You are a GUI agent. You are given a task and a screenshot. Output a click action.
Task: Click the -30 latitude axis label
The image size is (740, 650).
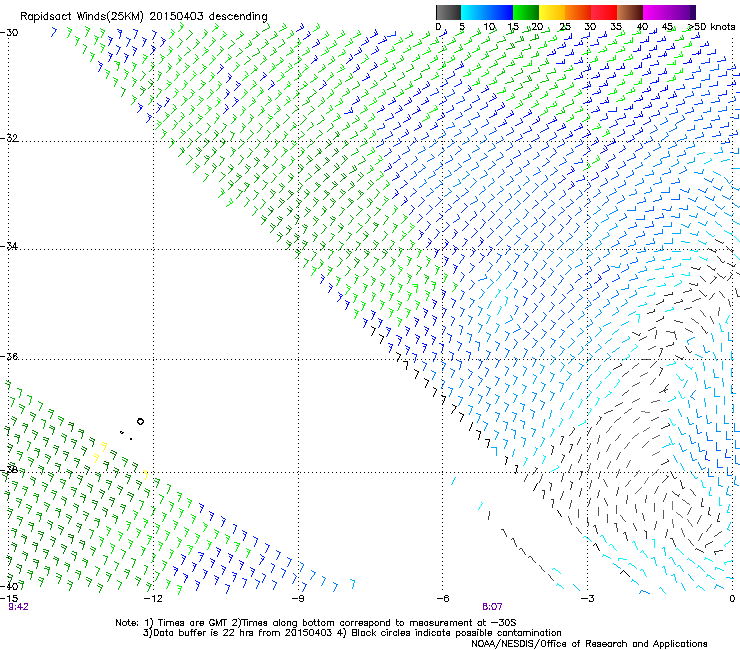click(x=9, y=33)
